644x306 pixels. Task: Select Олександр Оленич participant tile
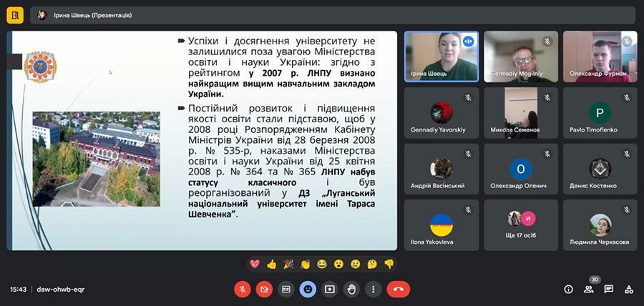pyautogui.click(x=521, y=169)
